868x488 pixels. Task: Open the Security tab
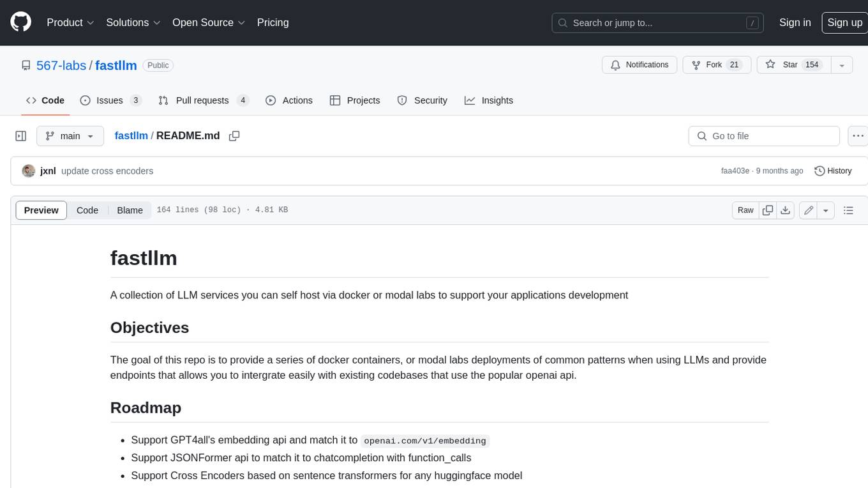click(422, 100)
